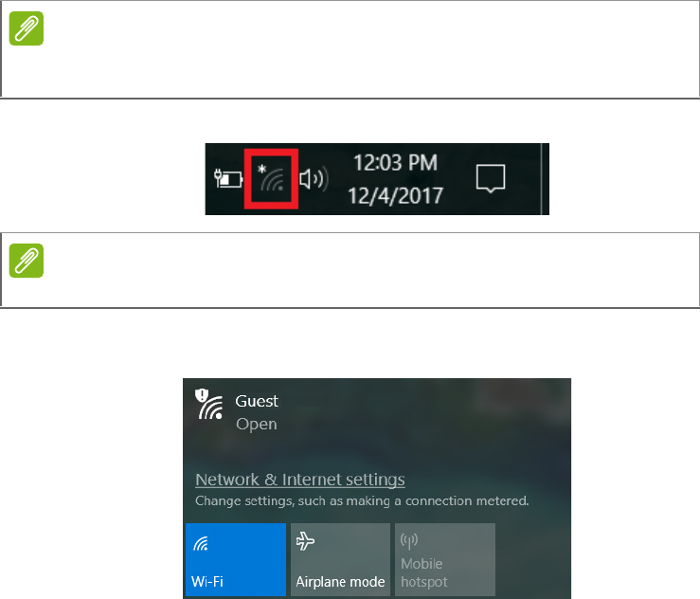700x599 pixels.
Task: Click the show desktop strip at taskbar edge
Action: pos(545,179)
